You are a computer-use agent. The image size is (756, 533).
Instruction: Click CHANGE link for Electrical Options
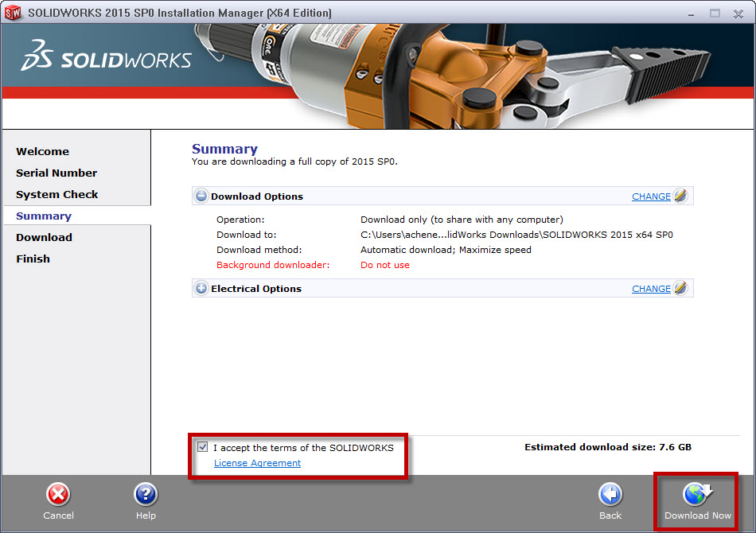point(651,289)
